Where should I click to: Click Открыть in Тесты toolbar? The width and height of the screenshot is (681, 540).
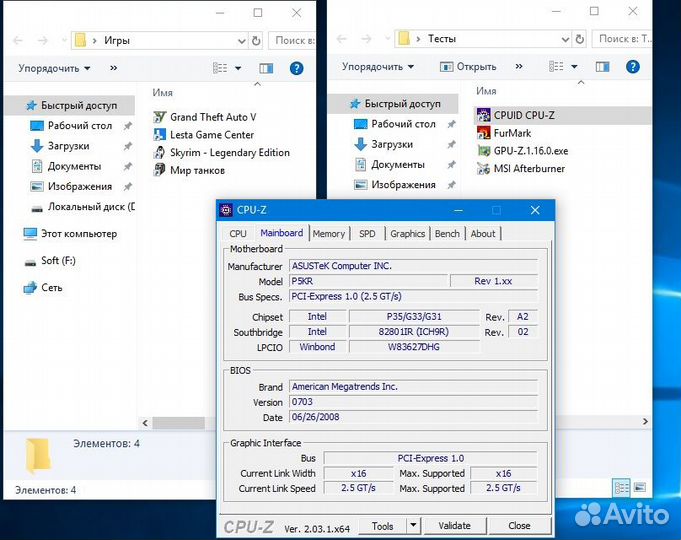[x=468, y=66]
